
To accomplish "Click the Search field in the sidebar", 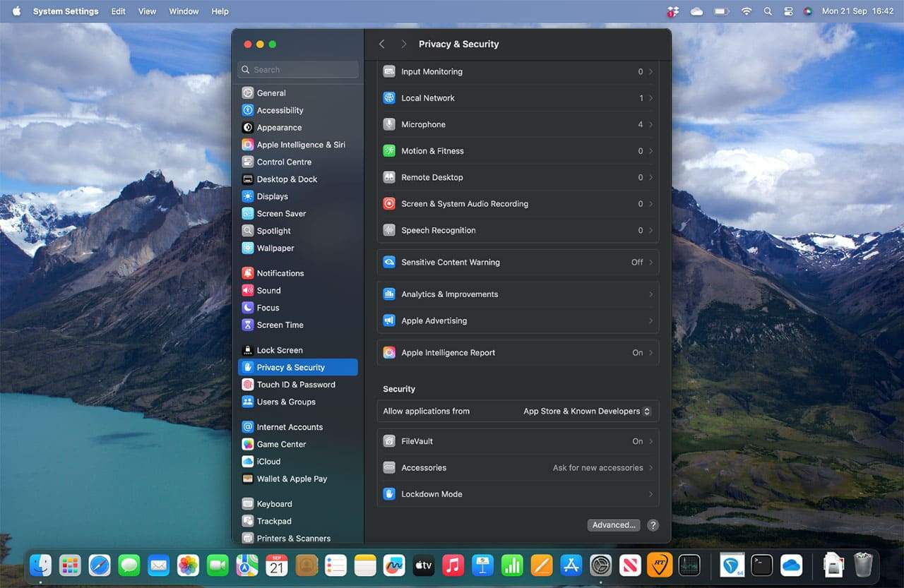I will point(298,70).
